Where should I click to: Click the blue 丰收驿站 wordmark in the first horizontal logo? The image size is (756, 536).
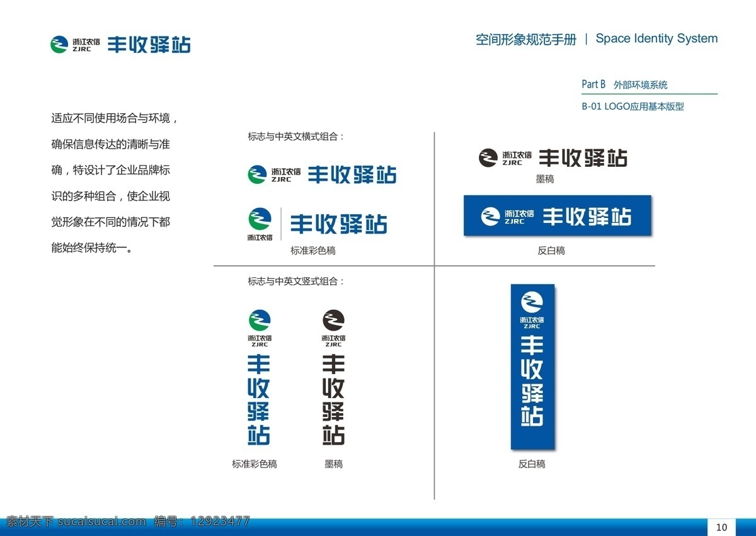(x=352, y=174)
